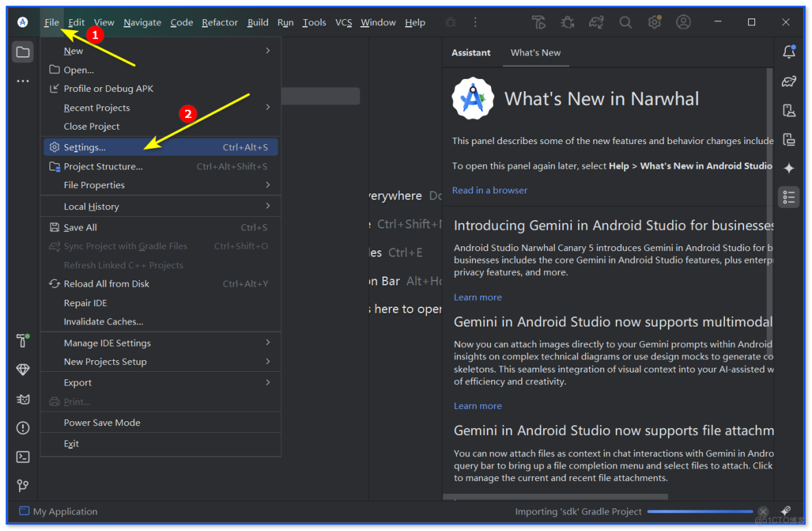Image resolution: width=812 pixels, height=531 pixels.
Task: Click Learn more under Gemini multimodal section
Action: pyautogui.click(x=477, y=405)
